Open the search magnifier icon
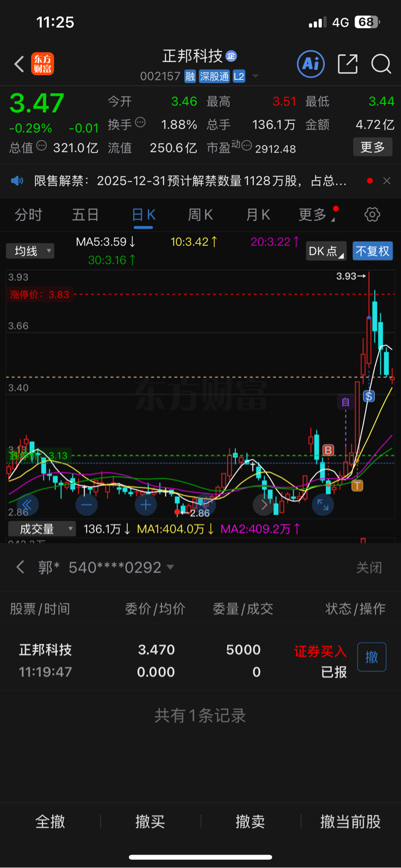401x868 pixels. 381,64
